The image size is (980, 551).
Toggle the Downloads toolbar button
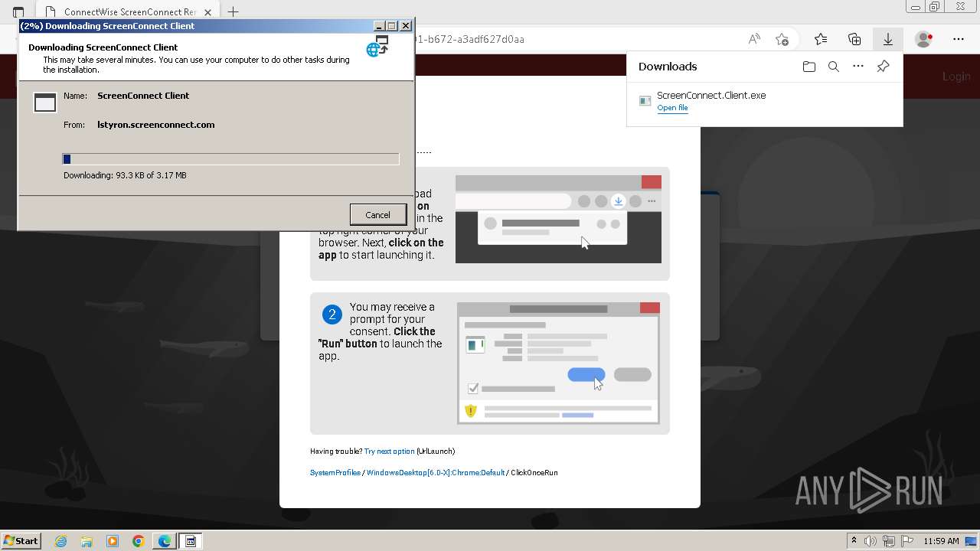888,39
